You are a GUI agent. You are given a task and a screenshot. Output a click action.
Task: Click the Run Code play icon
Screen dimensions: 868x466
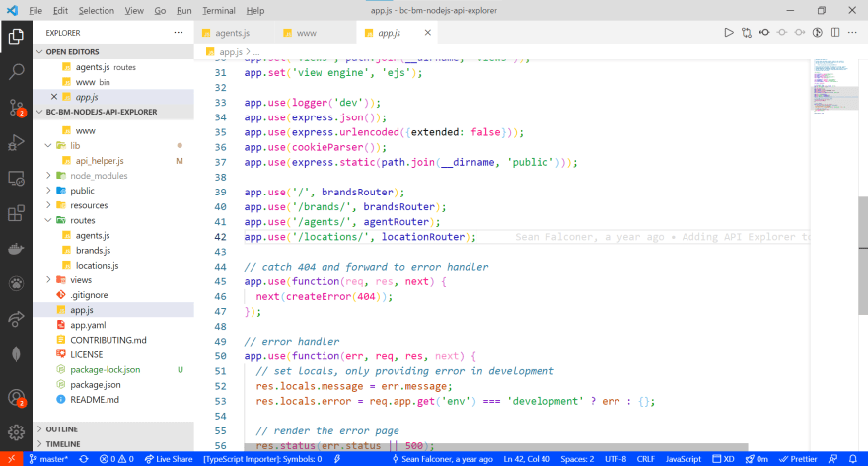click(729, 33)
